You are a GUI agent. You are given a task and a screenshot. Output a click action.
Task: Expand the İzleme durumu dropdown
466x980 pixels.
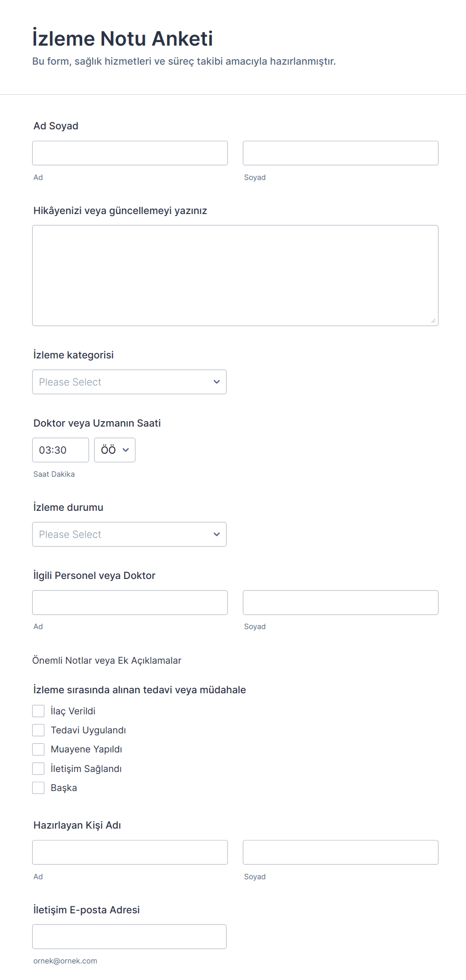tap(129, 534)
